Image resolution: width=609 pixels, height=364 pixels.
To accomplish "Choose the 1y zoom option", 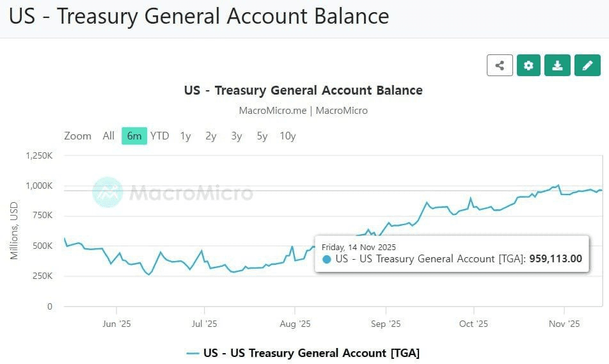I will click(186, 136).
